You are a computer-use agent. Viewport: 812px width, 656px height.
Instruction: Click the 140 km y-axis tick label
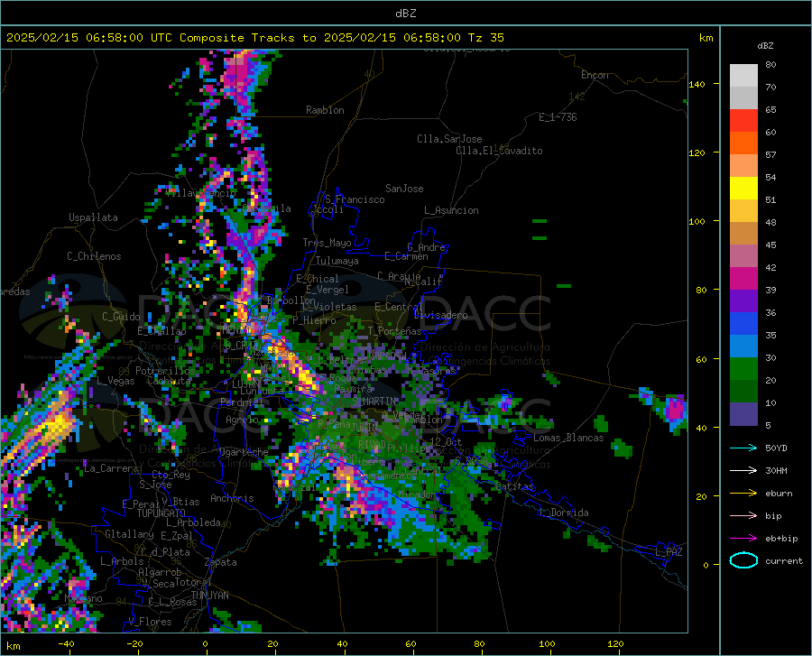click(697, 84)
